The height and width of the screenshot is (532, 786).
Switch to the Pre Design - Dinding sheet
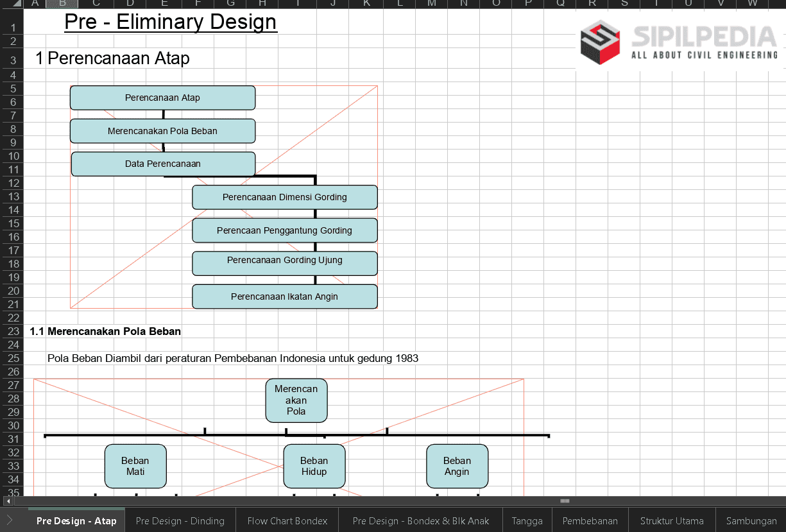(x=180, y=521)
